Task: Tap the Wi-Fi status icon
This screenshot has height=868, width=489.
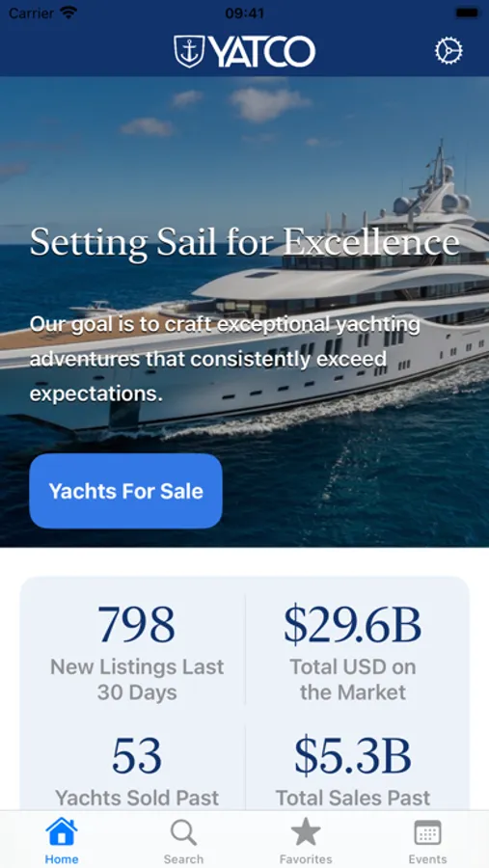Action: 68,13
